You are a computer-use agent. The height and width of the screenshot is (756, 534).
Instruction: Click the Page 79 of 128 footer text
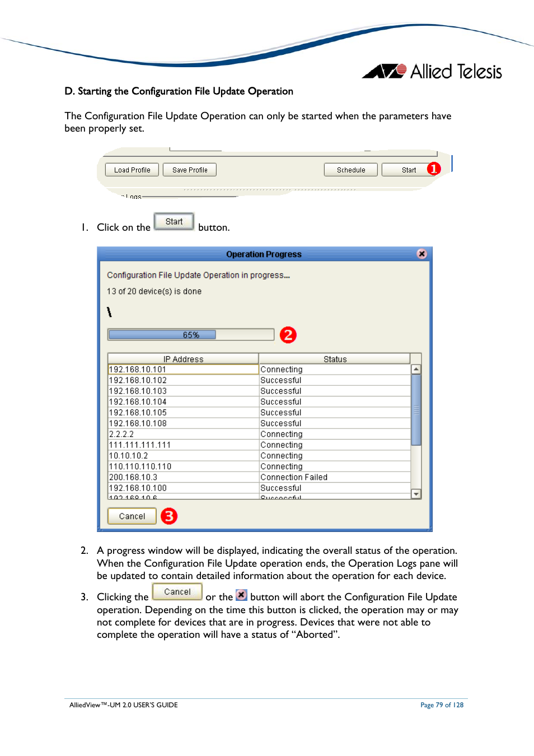pyautogui.click(x=442, y=705)
